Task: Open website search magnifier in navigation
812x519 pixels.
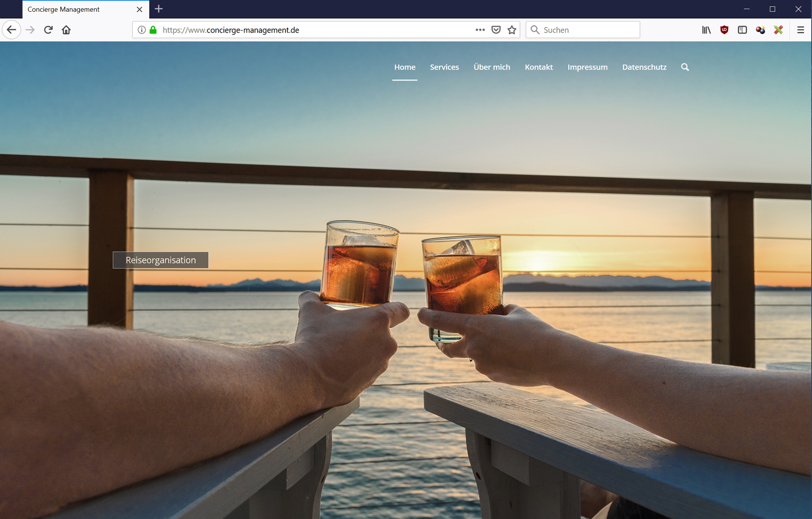Action: pyautogui.click(x=685, y=67)
